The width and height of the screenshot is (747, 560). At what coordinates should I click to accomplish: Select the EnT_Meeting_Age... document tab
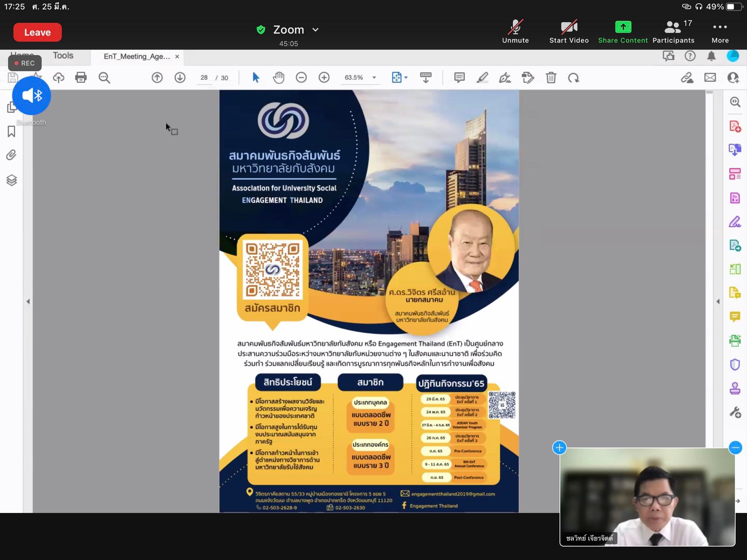click(x=137, y=57)
